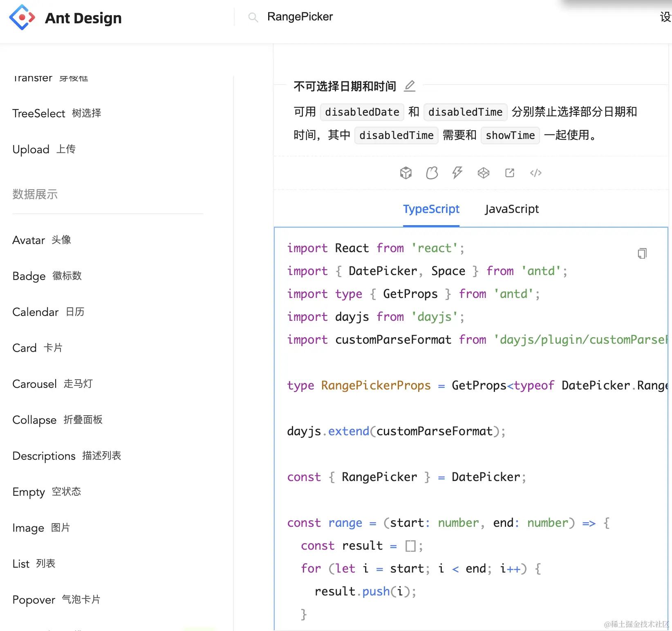Open the Card 卡片 menu item
This screenshot has width=672, height=631.
click(x=38, y=348)
